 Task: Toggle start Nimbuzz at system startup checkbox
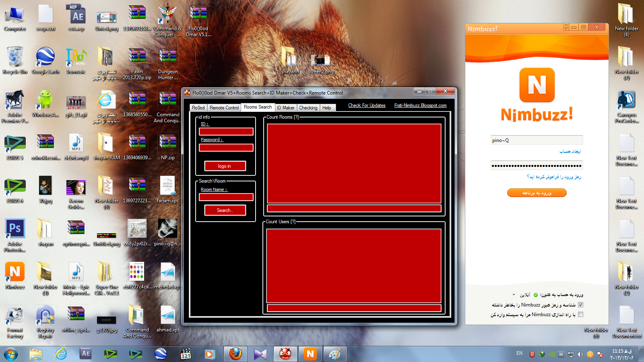[x=580, y=315]
